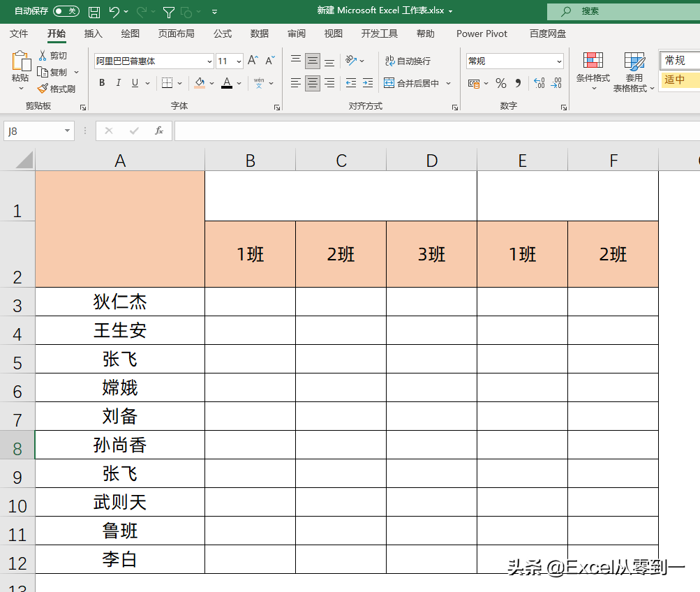The width and height of the screenshot is (700, 592).
Task: Open the font name dropdown
Action: point(208,61)
